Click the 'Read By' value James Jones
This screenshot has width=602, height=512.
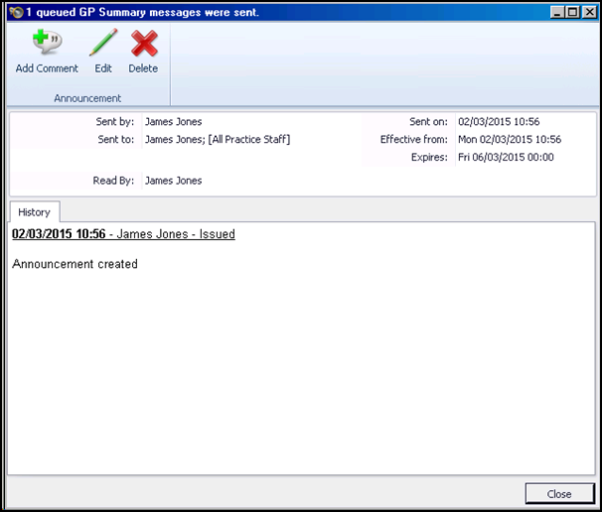(173, 181)
